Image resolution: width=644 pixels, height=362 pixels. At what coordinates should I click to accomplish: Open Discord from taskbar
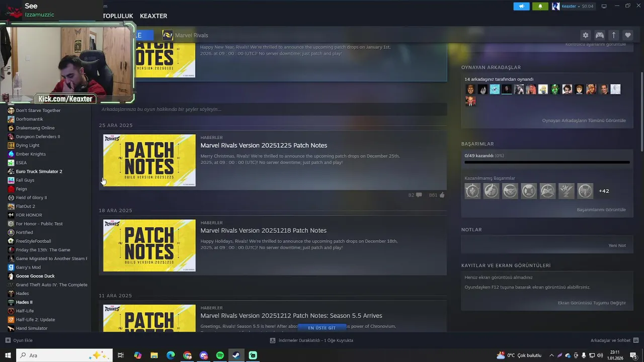point(204,355)
